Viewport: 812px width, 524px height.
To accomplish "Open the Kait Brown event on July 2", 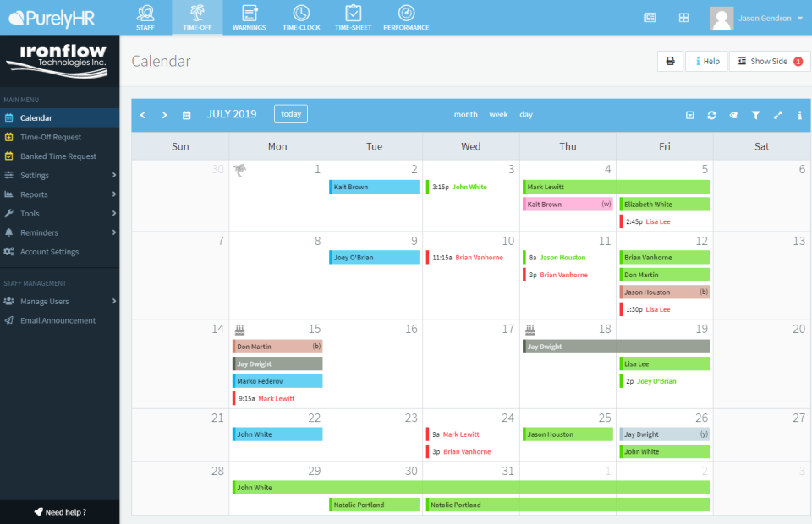I will coord(374,186).
